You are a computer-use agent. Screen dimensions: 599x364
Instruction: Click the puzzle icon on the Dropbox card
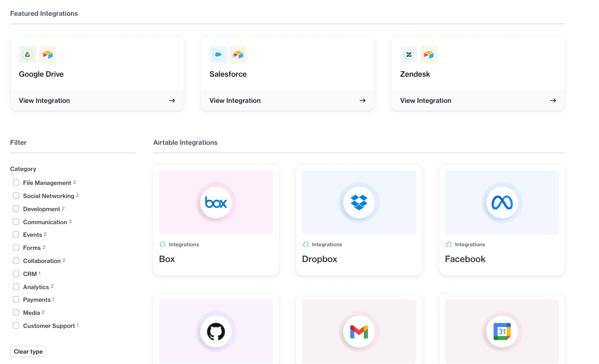click(x=306, y=244)
